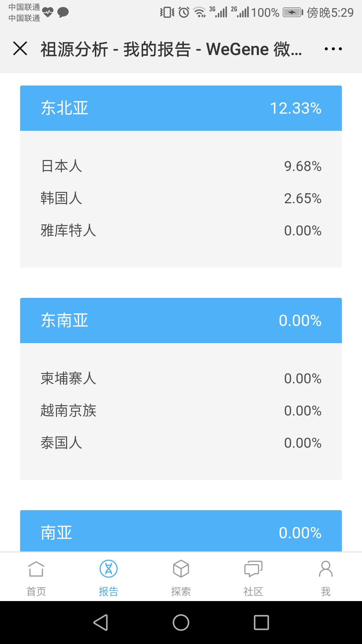This screenshot has height=644, width=362.
Task: Select the 雅库特人 row
Action: click(181, 230)
